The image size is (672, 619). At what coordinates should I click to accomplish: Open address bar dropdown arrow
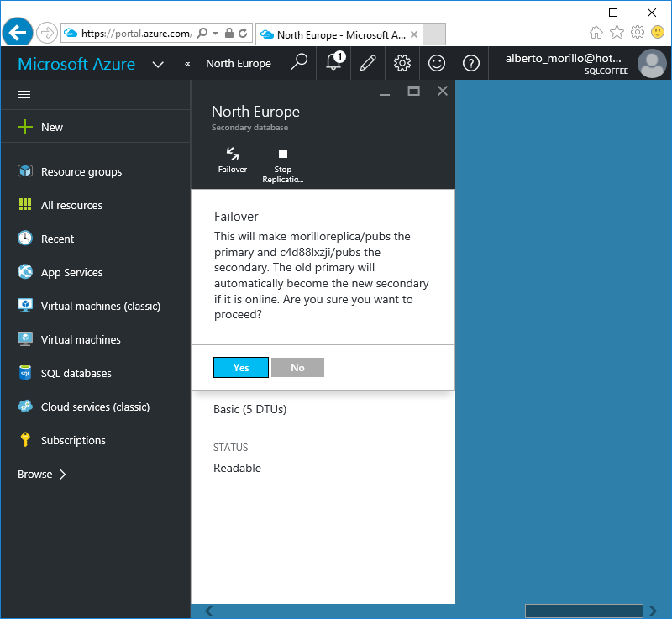216,33
